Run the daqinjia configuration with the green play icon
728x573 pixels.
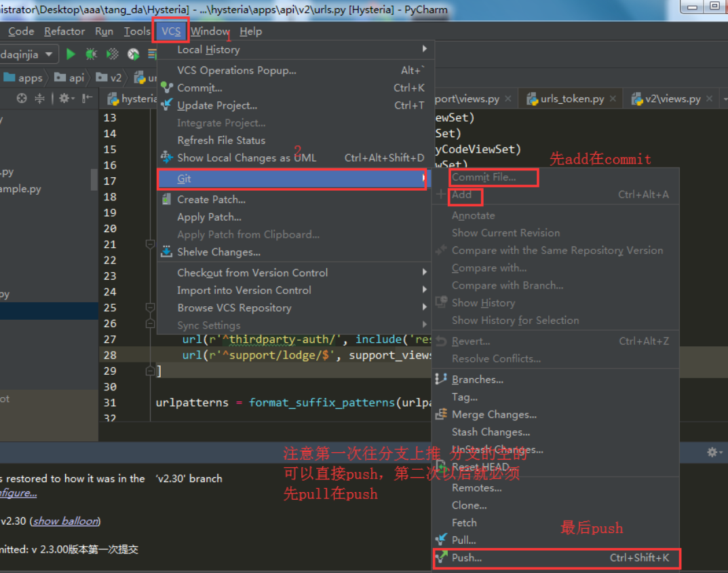point(71,54)
